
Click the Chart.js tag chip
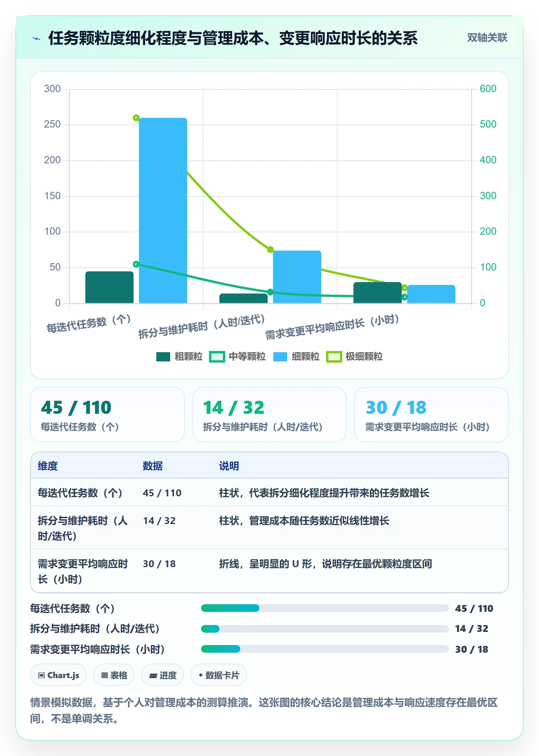click(59, 675)
